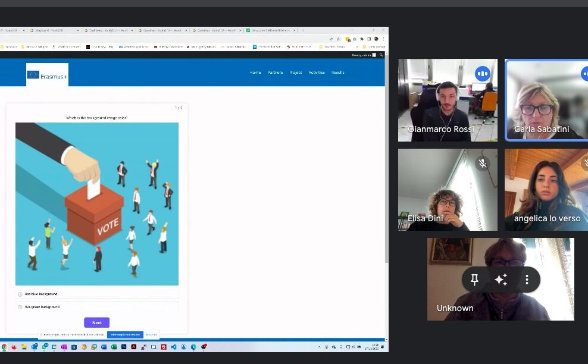Open three-dot more options on Unknown tile
Image resolution: width=588 pixels, height=364 pixels.
[527, 280]
